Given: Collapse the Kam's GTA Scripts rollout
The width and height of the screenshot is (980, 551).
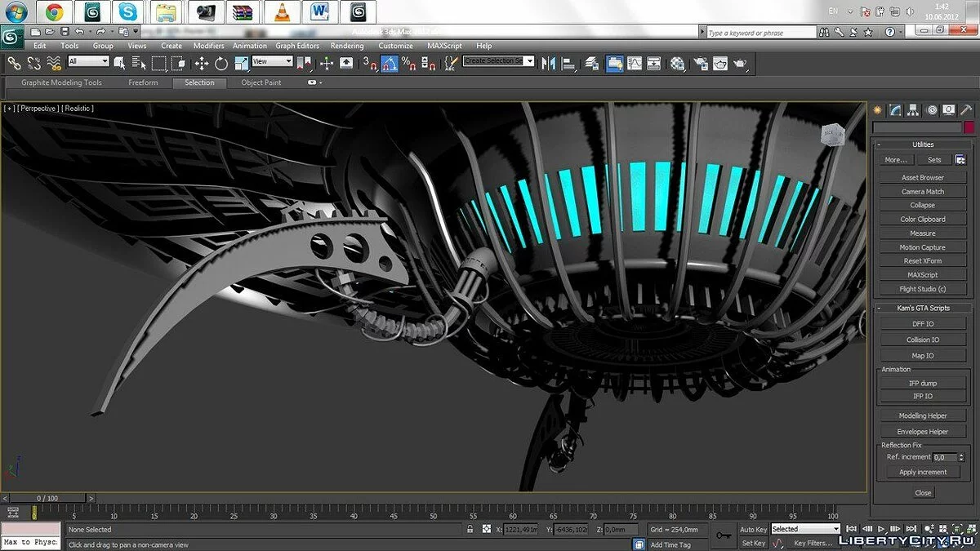Looking at the screenshot, I should (925, 308).
